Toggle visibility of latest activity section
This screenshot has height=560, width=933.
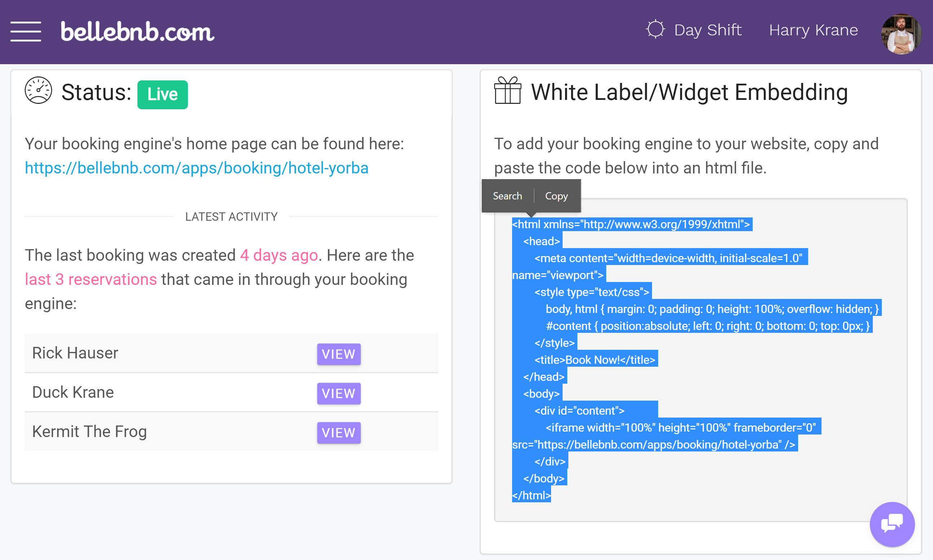pos(231,216)
